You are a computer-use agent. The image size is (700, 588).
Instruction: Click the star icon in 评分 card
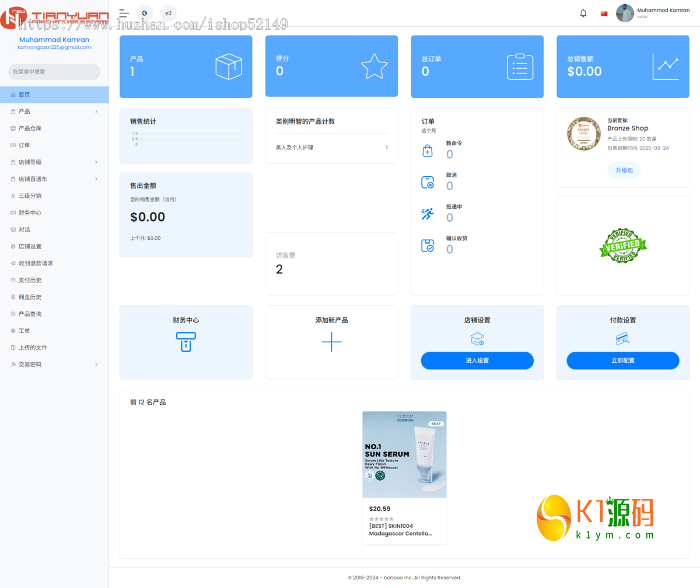click(x=374, y=66)
